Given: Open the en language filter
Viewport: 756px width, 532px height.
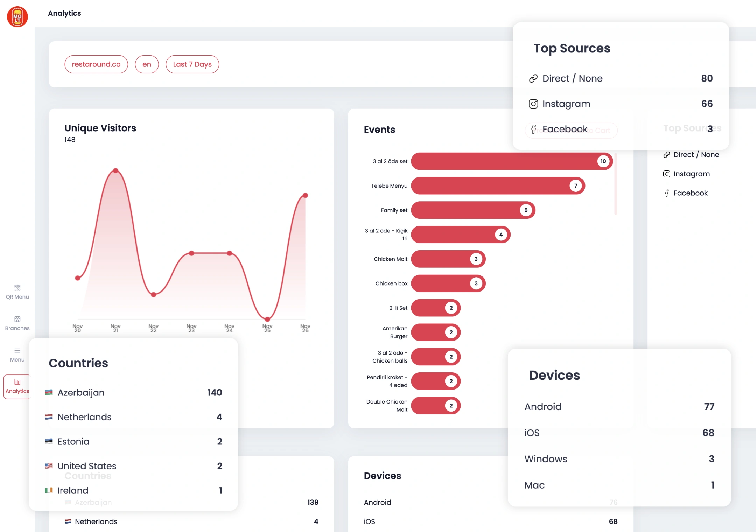Looking at the screenshot, I should (x=147, y=64).
